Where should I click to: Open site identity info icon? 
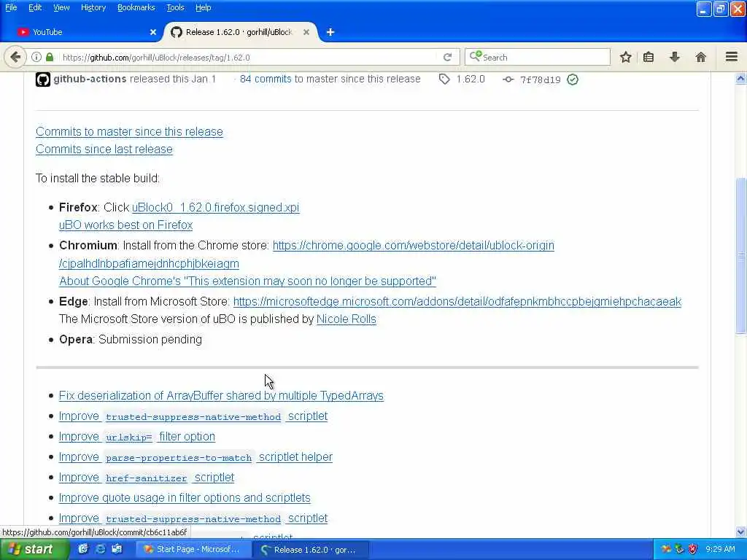[36, 57]
